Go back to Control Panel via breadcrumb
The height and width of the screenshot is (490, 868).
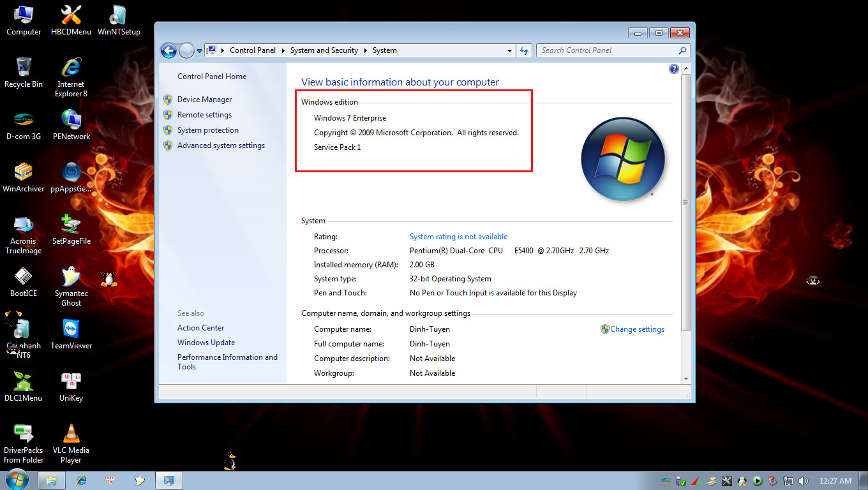pyautogui.click(x=253, y=50)
